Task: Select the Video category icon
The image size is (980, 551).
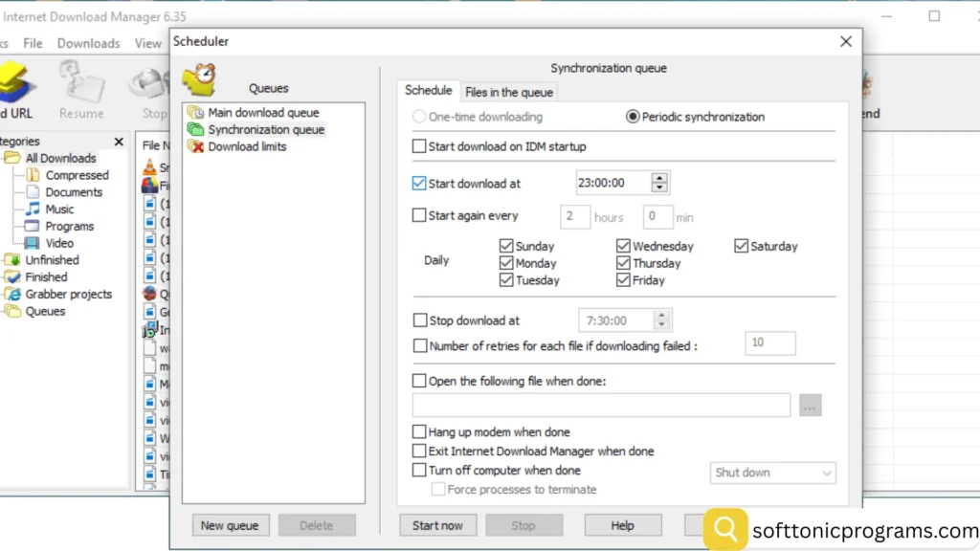Action: point(33,243)
